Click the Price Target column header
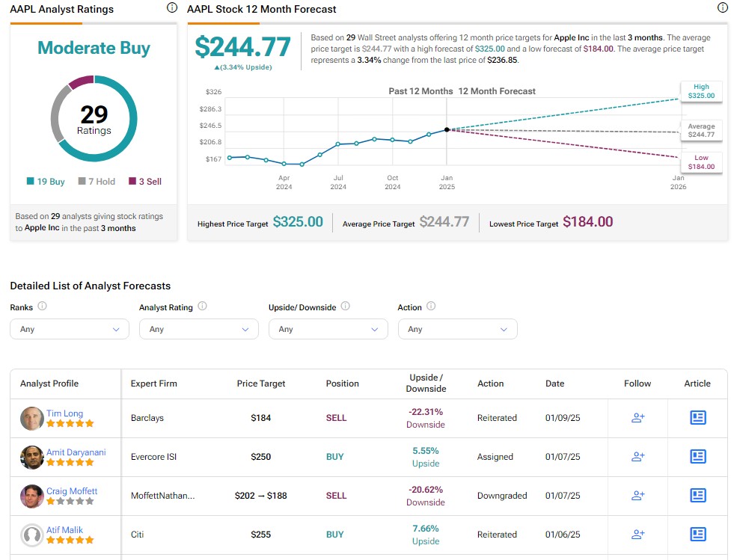The width and height of the screenshot is (734, 560). tap(261, 384)
